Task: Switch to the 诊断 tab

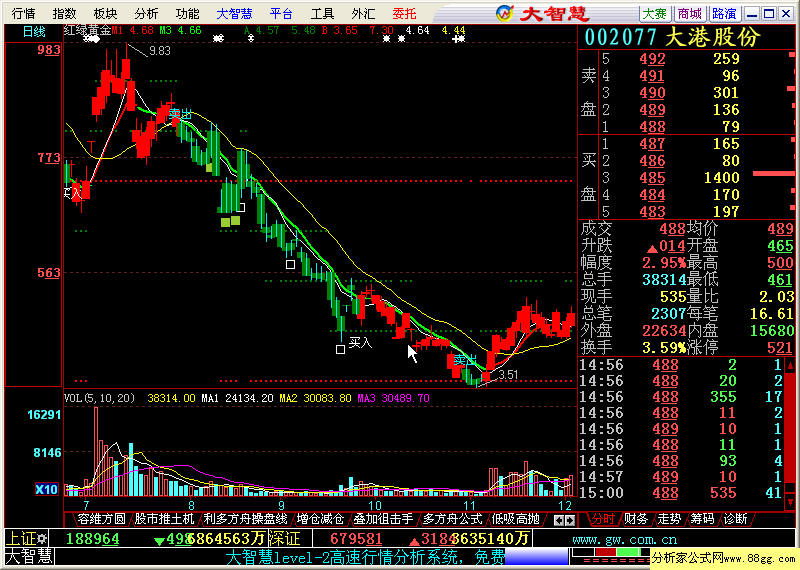Action: [735, 519]
